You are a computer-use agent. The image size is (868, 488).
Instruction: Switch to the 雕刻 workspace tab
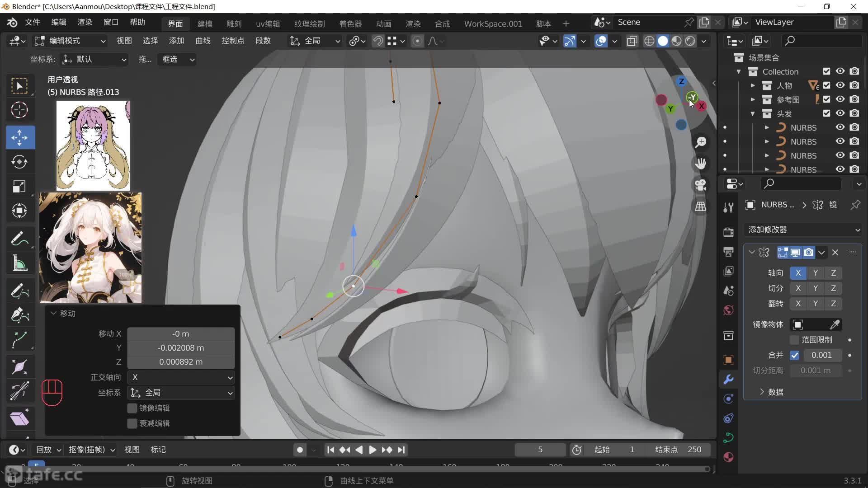coord(234,23)
